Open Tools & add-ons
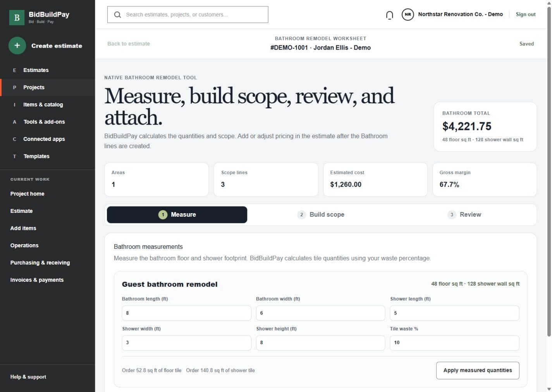552x392 pixels. 47,122
